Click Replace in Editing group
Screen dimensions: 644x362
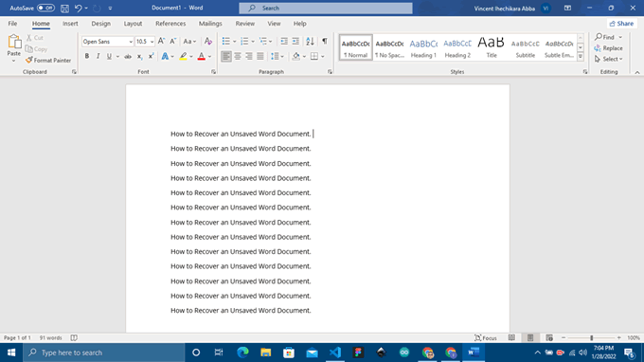tap(608, 48)
